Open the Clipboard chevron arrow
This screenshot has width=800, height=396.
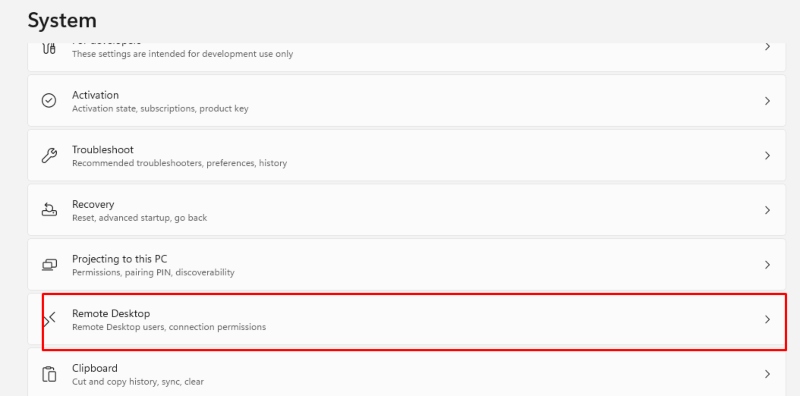[767, 374]
